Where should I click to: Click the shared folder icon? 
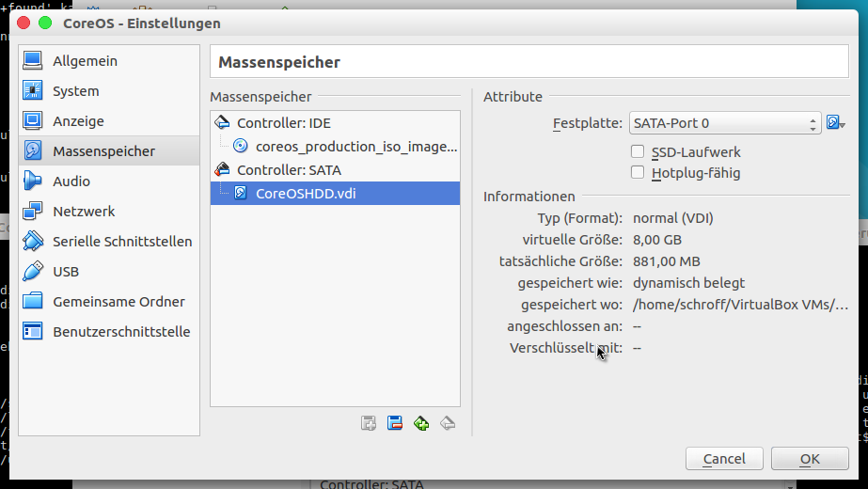(x=33, y=301)
